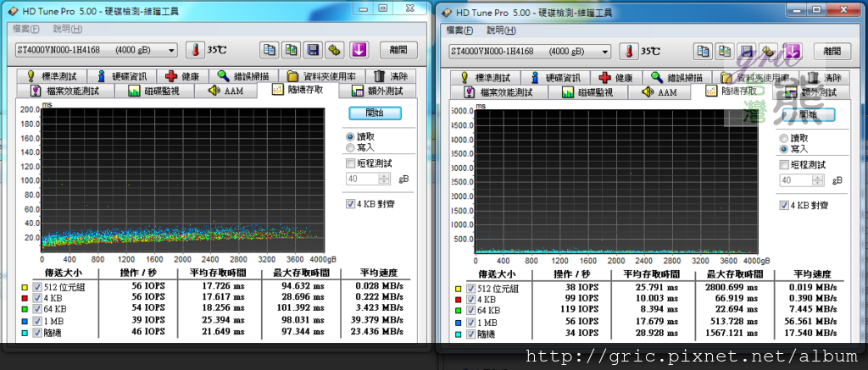The height and width of the screenshot is (370, 868).
Task: Toggle 512 位元組 checkbox in right window
Action: [471, 288]
